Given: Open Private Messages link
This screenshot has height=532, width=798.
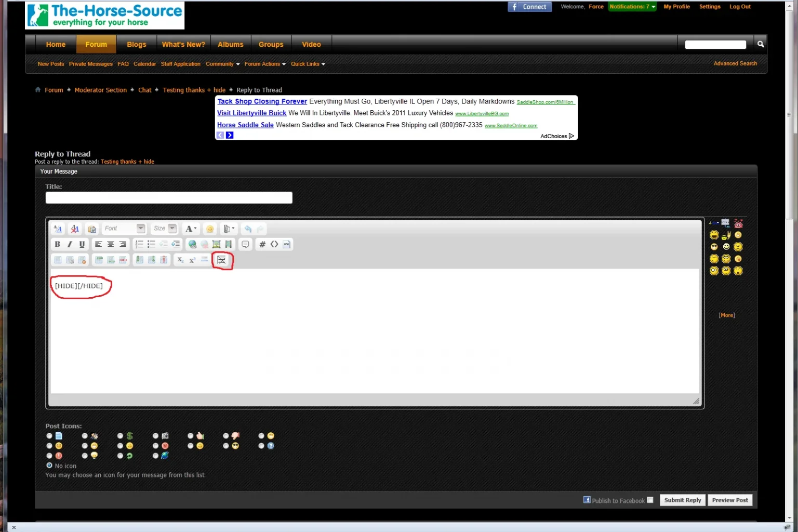Looking at the screenshot, I should coord(90,64).
